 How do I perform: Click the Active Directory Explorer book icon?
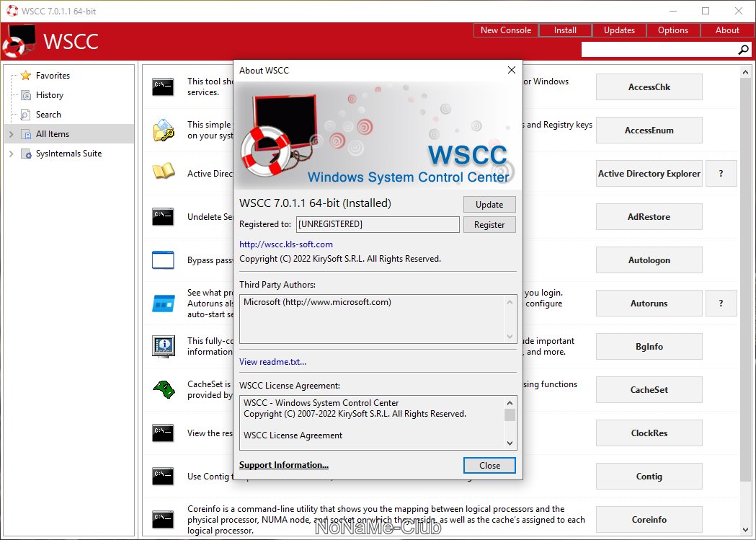tap(164, 173)
